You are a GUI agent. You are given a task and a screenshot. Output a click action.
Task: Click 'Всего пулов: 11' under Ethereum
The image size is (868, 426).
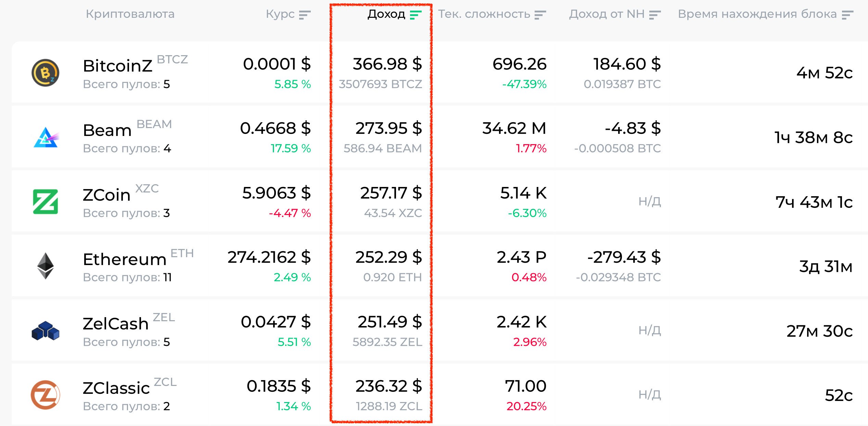click(x=127, y=277)
